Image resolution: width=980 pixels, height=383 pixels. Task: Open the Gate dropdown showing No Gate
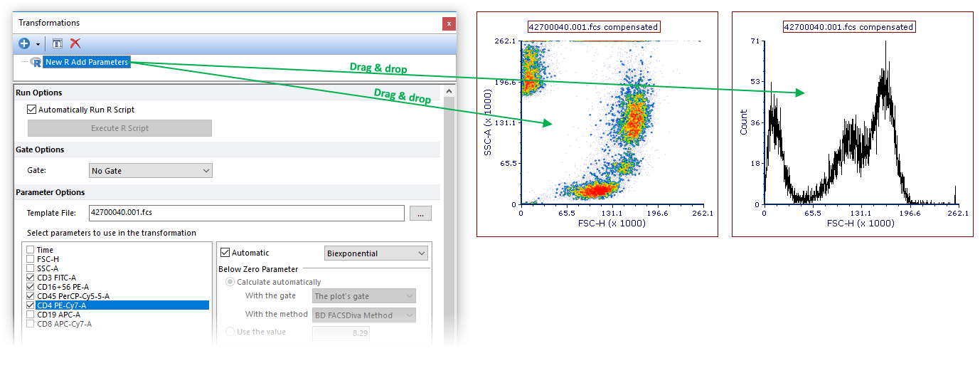point(151,171)
